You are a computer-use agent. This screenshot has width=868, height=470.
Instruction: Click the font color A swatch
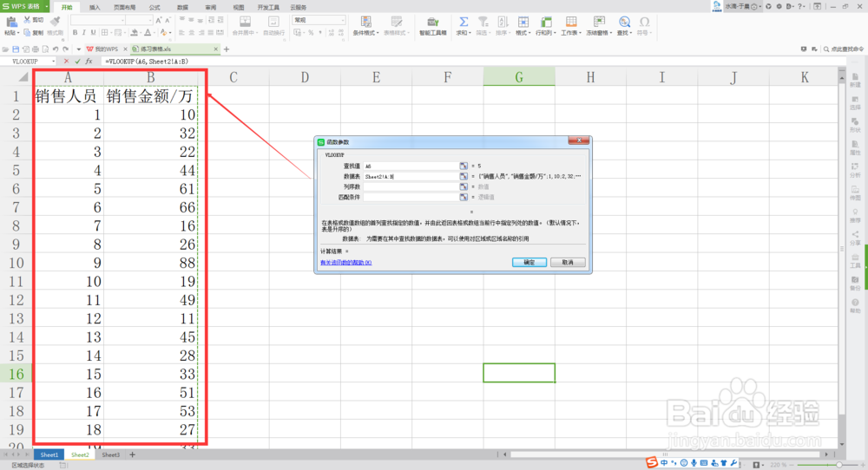pos(148,33)
